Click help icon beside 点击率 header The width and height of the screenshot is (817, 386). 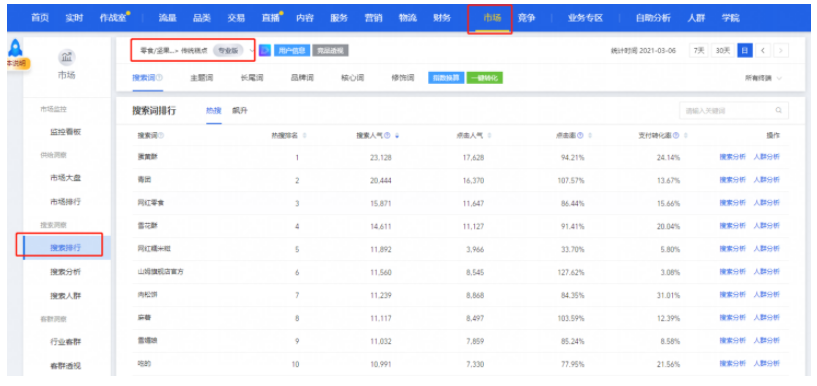click(x=580, y=135)
